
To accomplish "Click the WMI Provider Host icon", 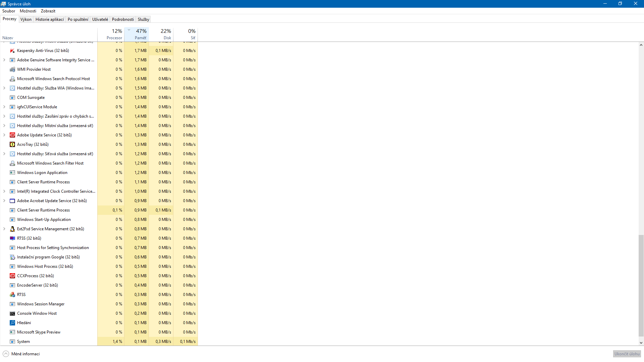I will (x=12, y=69).
